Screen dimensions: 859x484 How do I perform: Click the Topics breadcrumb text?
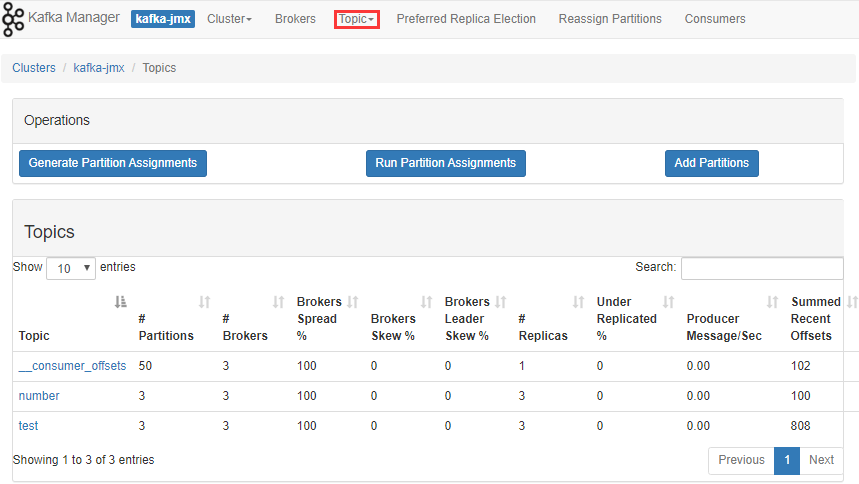coord(159,68)
